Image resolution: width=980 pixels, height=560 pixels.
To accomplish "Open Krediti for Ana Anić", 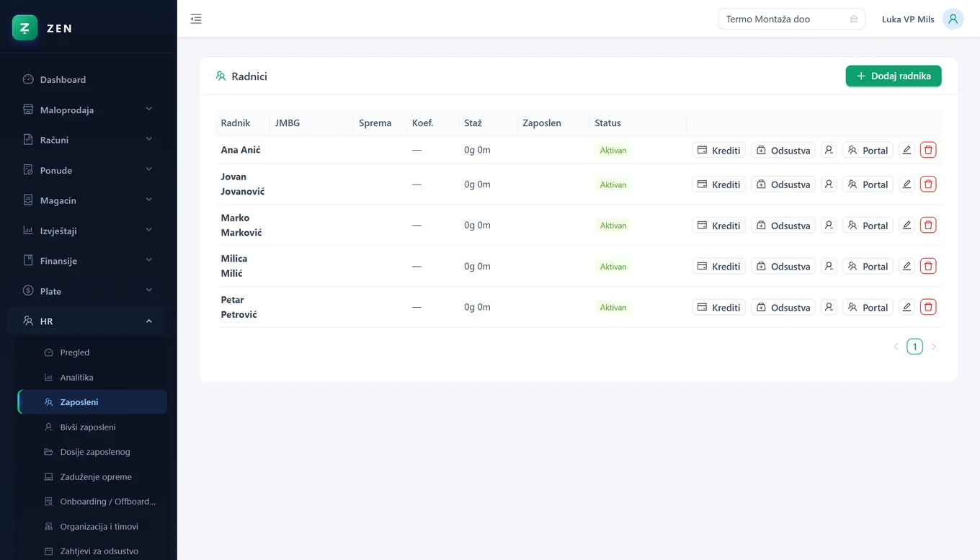I will pyautogui.click(x=718, y=150).
